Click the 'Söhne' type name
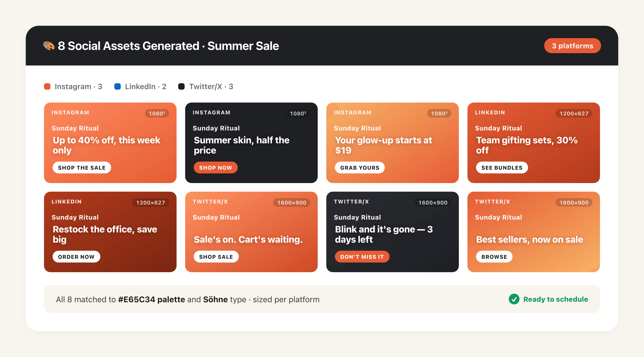644x357 pixels. (x=216, y=299)
